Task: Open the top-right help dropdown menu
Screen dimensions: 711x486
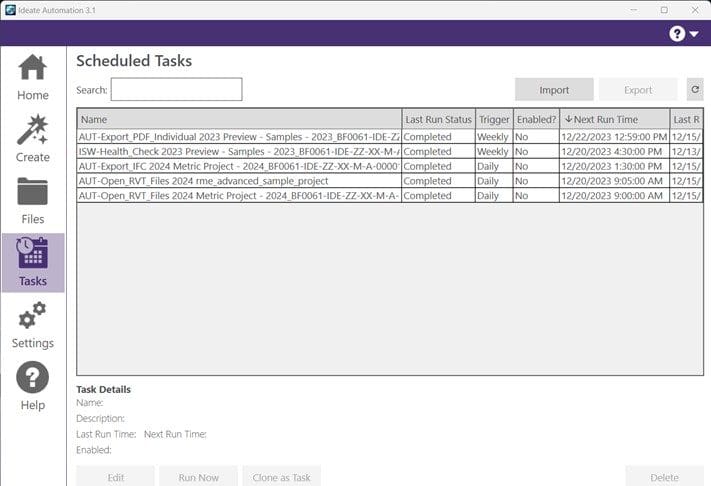Action: point(684,34)
